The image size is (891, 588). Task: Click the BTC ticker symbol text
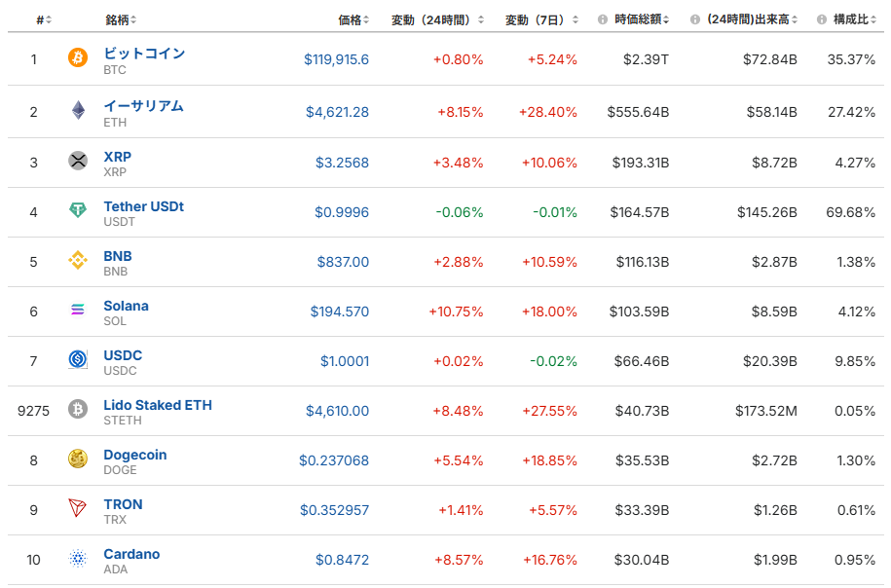pyautogui.click(x=115, y=70)
